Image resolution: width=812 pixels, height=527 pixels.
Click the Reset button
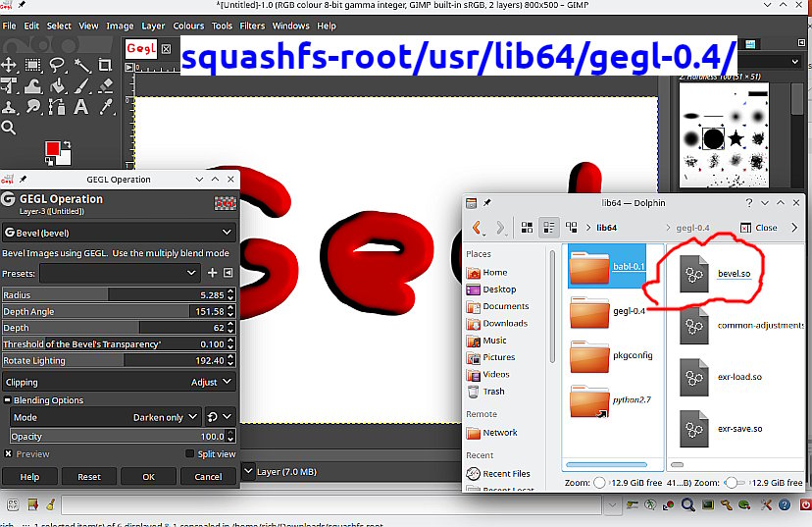(89, 476)
